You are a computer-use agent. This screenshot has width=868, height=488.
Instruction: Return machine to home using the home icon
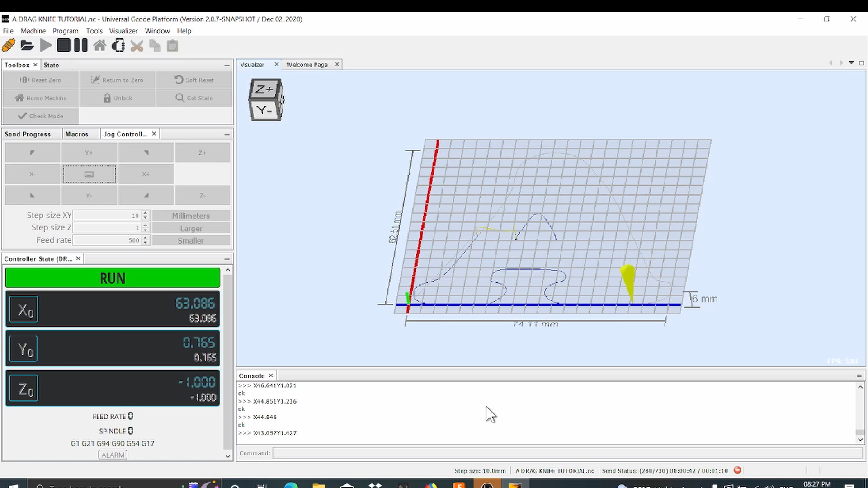click(99, 45)
